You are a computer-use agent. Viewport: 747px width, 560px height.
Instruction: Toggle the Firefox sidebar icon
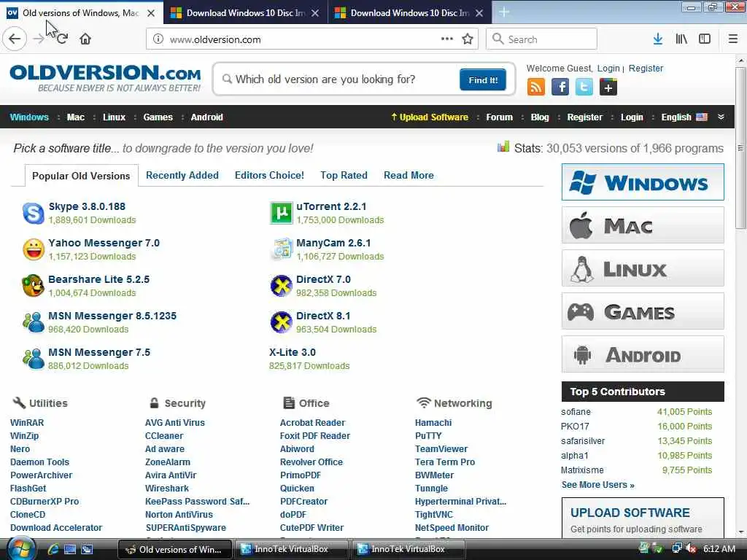[705, 39]
